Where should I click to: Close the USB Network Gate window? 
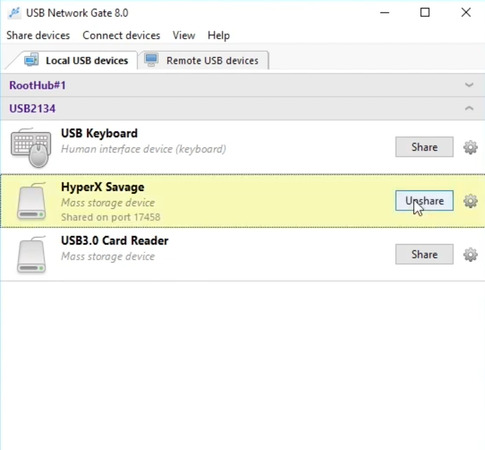[x=466, y=13]
